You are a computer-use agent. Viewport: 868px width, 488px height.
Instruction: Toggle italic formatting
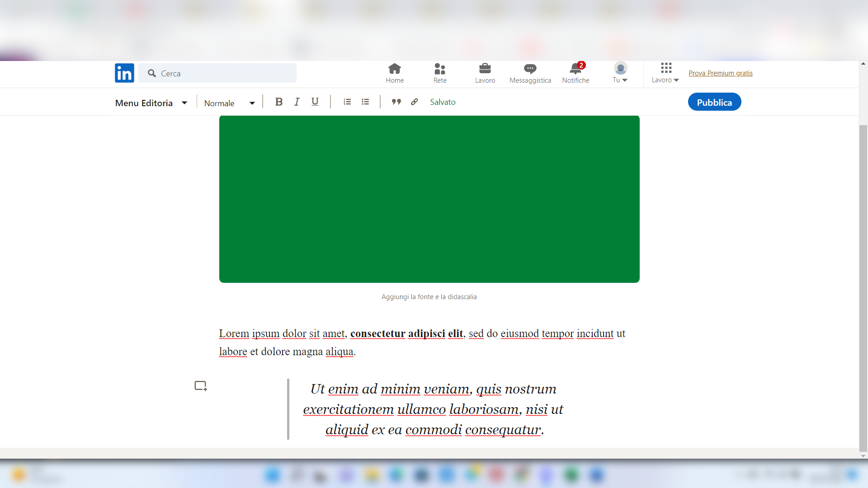[x=297, y=102]
